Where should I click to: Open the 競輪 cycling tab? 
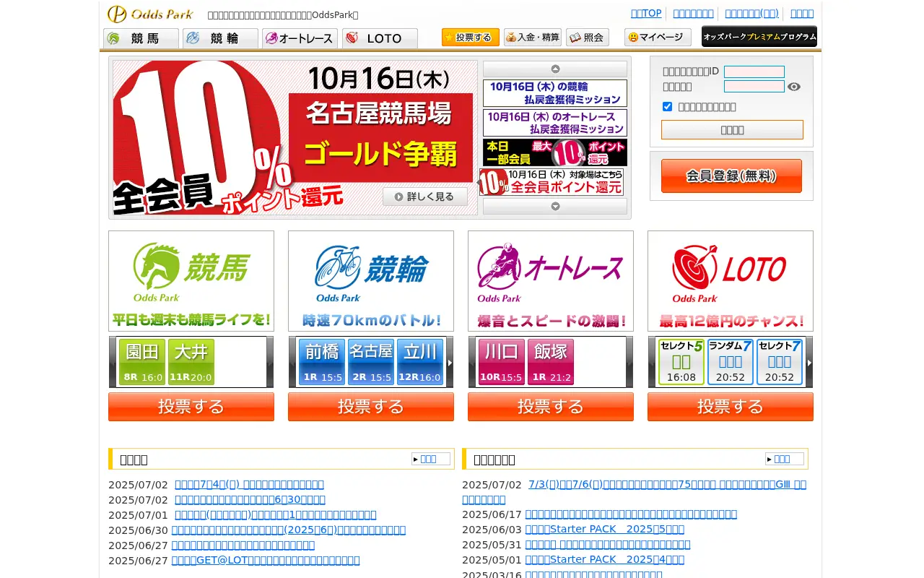click(220, 38)
